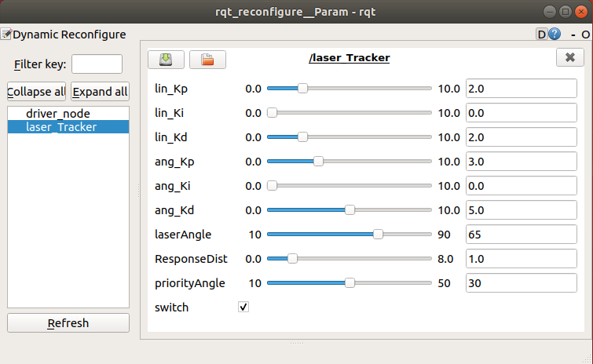Minimize the rqt window
This screenshot has width=593, height=364.
tap(550, 12)
